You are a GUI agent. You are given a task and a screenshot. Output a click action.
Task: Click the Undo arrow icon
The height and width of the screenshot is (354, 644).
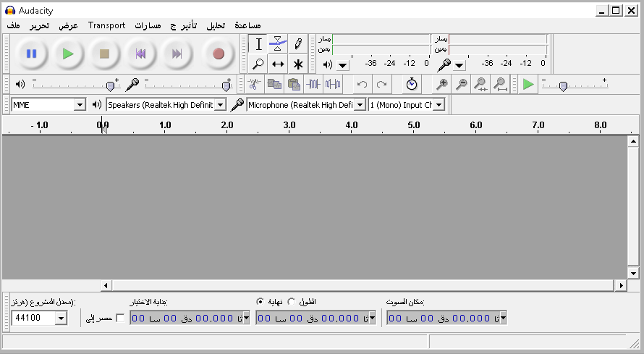pos(362,85)
